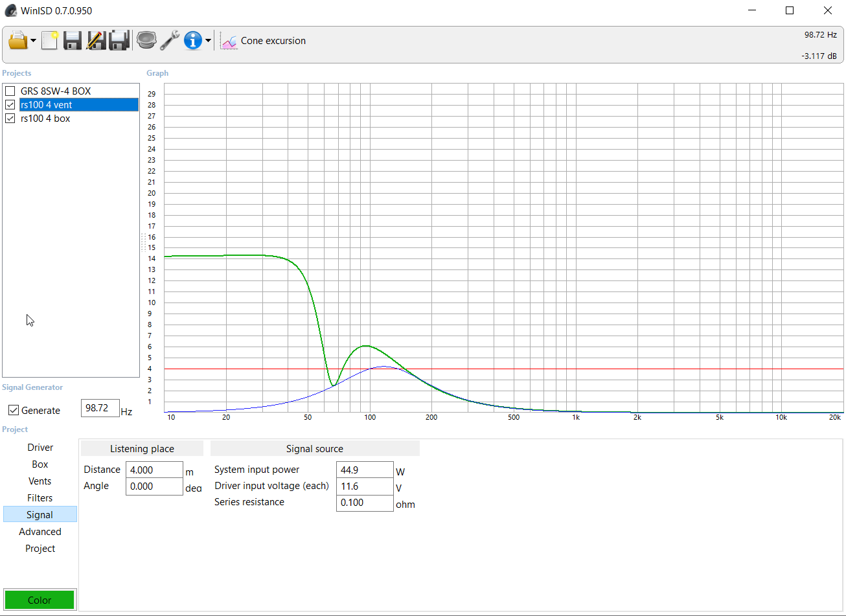Click the Signal source header

(315, 449)
